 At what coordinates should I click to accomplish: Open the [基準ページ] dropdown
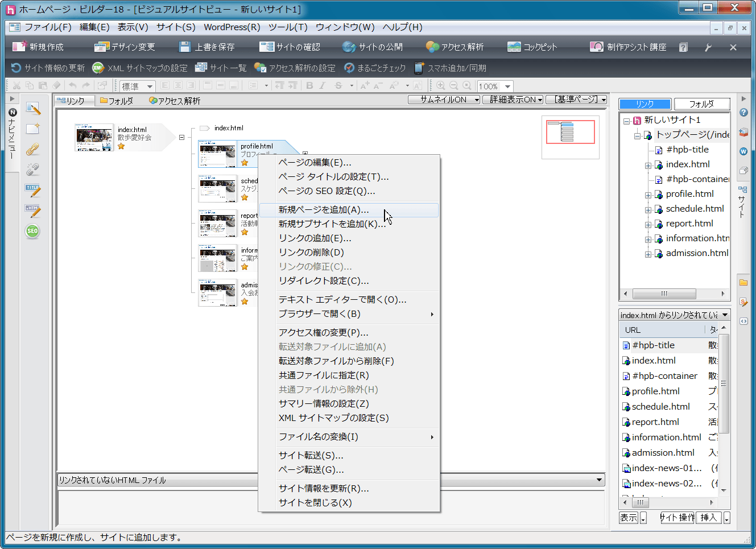point(576,100)
